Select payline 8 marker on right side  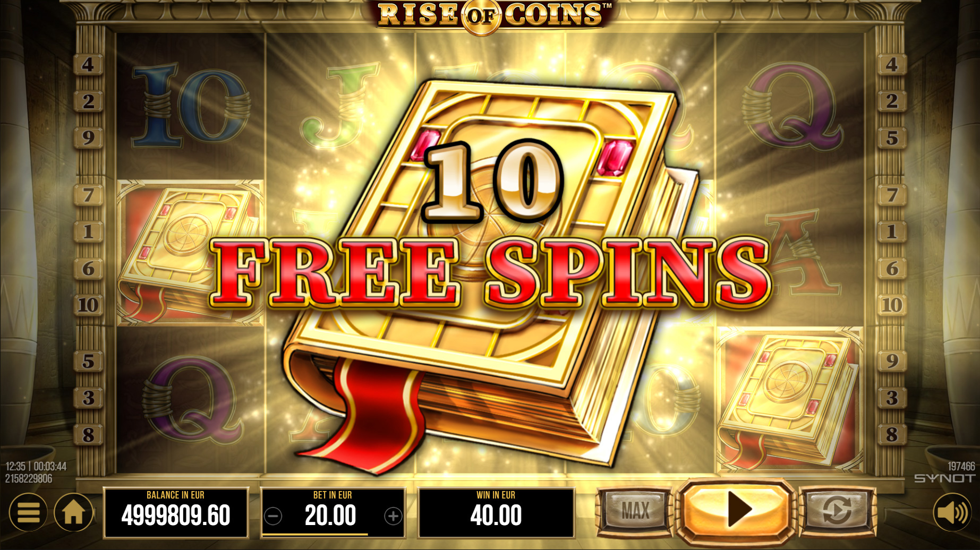click(x=892, y=434)
